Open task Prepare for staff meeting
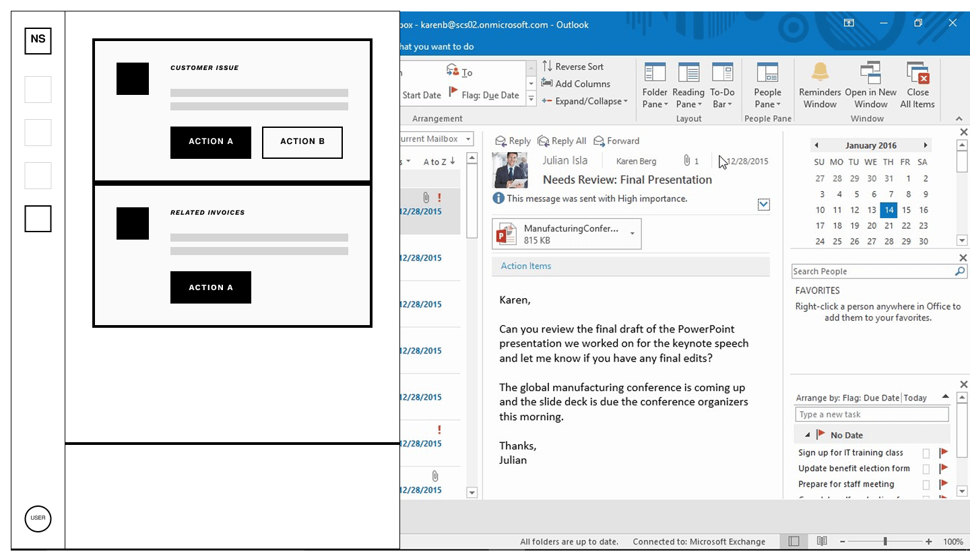This screenshot has width=970, height=560. (846, 484)
